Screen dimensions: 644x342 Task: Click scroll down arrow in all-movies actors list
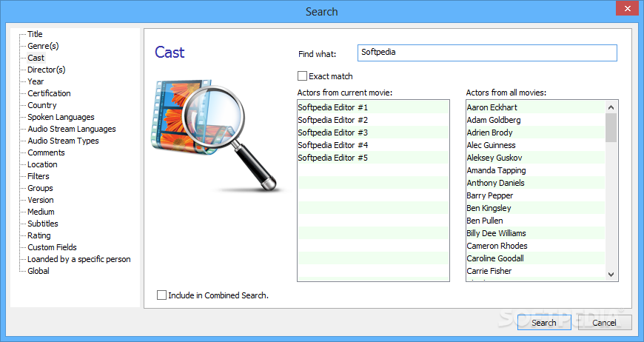coord(611,274)
